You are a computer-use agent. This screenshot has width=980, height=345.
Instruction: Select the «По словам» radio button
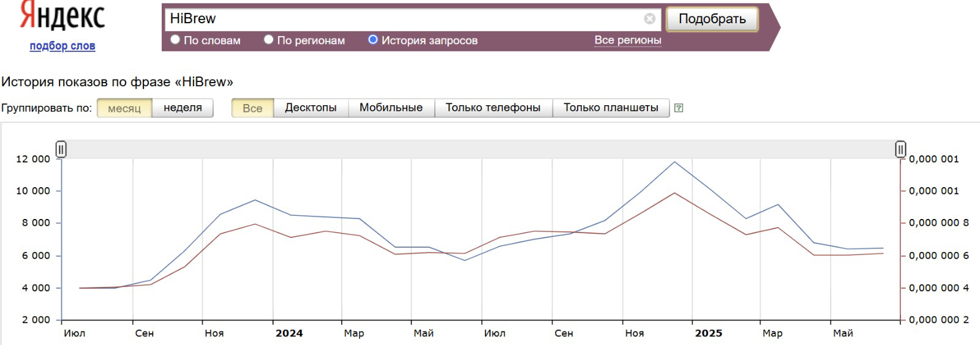(x=175, y=40)
